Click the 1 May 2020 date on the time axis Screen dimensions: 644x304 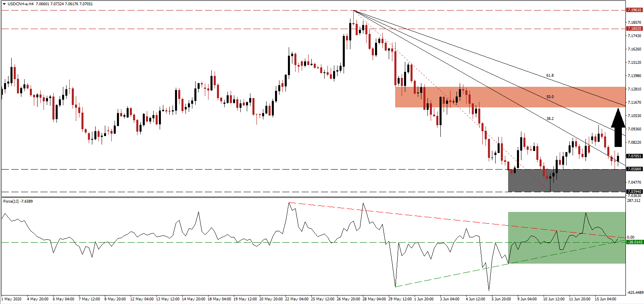12,299
